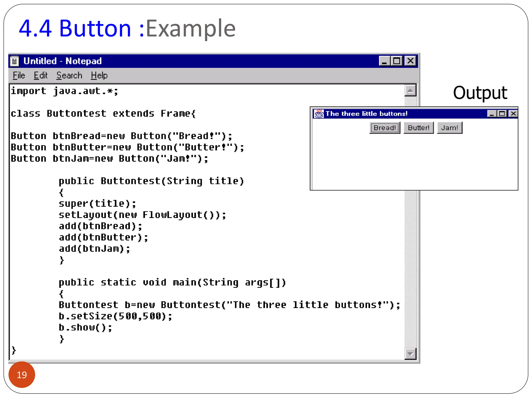This screenshot has width=532, height=399.
Task: Click the Untitled - Notepad title bar text
Action: pos(63,61)
